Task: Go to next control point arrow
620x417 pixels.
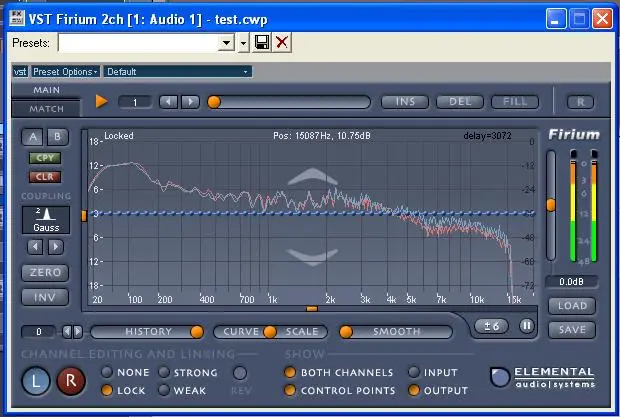Action: coord(190,102)
